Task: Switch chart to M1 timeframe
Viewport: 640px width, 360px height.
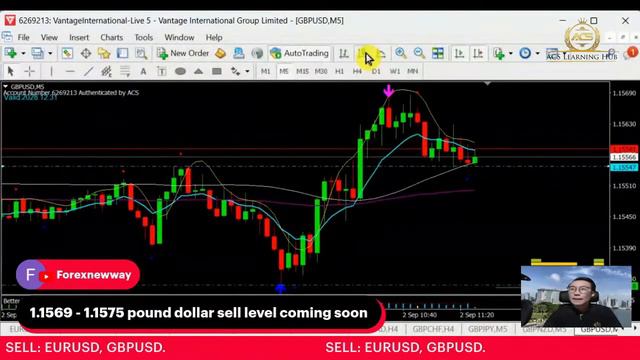Action: (265, 71)
